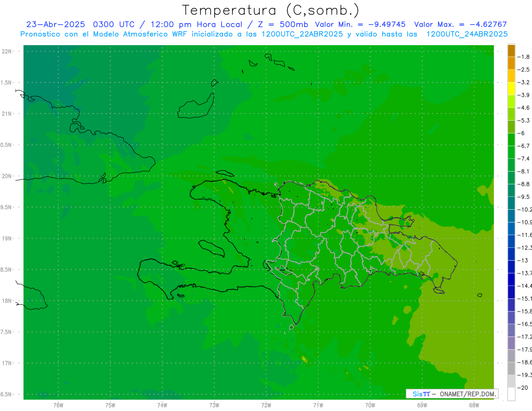
Task: Click the '-5.3' colorbar value
Action: [x=524, y=120]
